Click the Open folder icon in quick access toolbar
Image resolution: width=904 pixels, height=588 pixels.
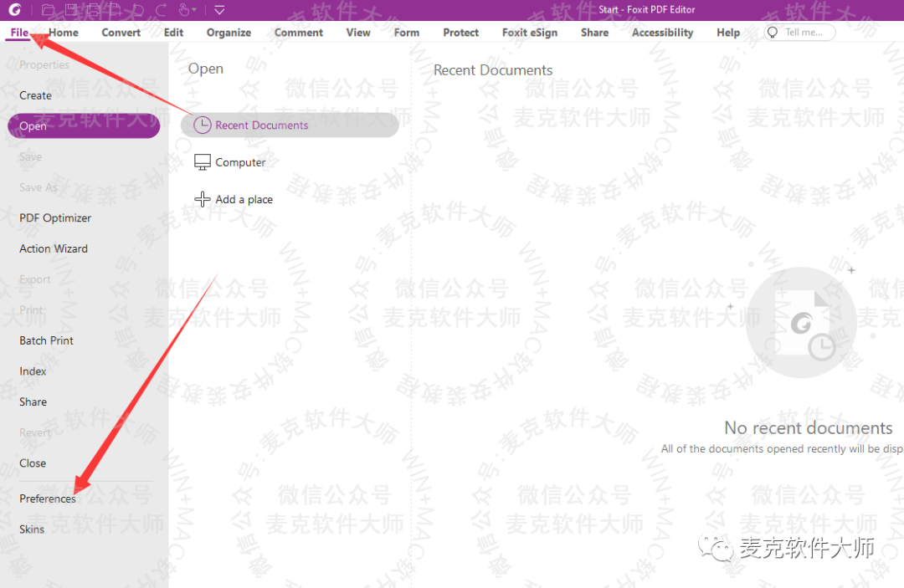point(49,9)
